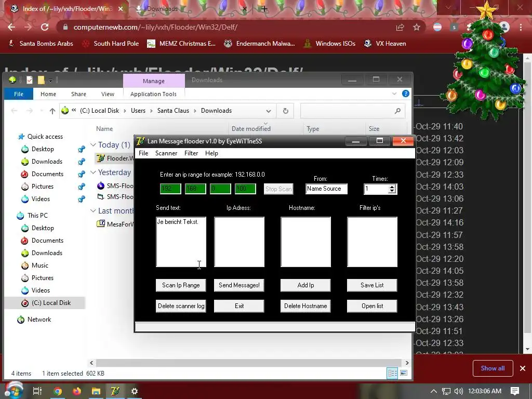Screen dimensions: 532x399
Task: Select the Flooder.W file in list
Action: pos(115,158)
